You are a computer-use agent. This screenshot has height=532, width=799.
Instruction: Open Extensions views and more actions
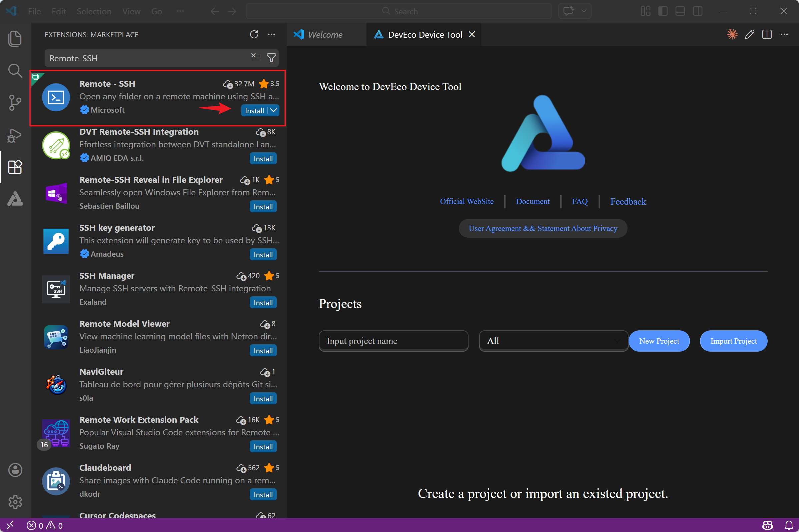click(x=271, y=34)
